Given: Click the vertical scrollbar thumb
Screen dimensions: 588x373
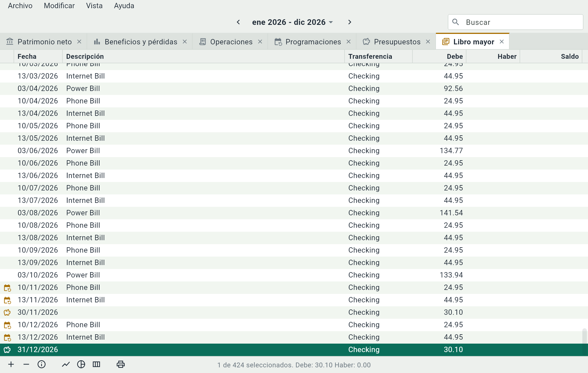Looking at the screenshot, I should tap(585, 342).
